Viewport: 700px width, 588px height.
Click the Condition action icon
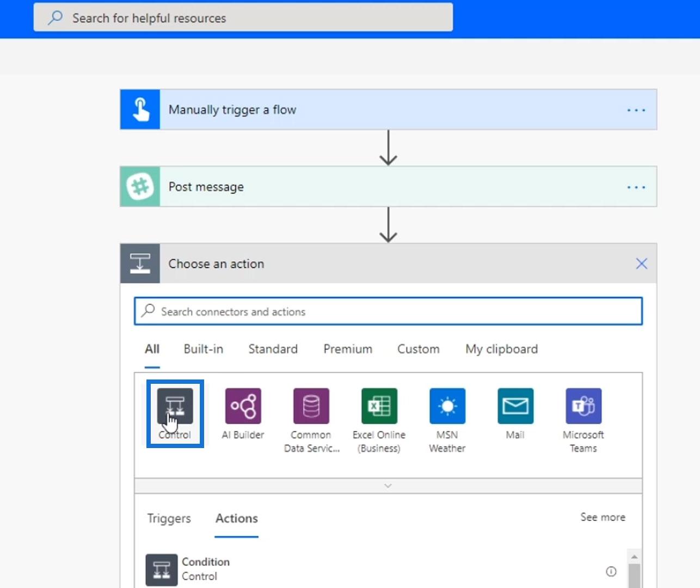(x=162, y=569)
